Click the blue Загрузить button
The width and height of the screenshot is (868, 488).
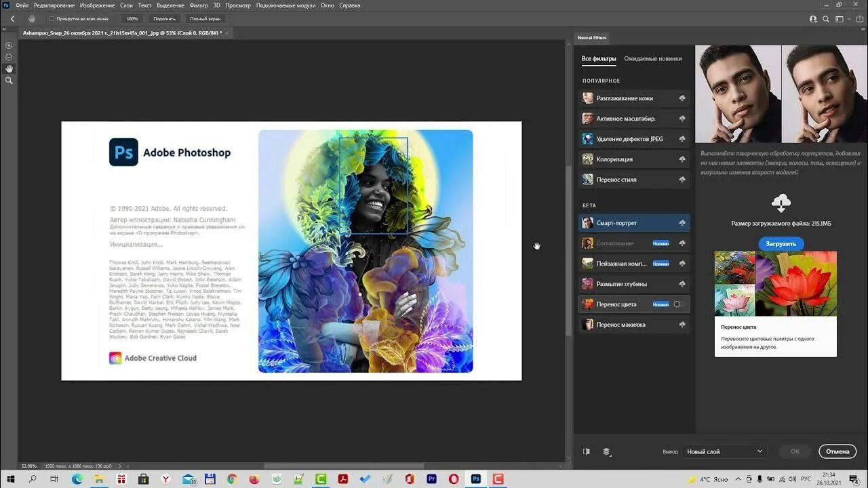click(x=781, y=243)
